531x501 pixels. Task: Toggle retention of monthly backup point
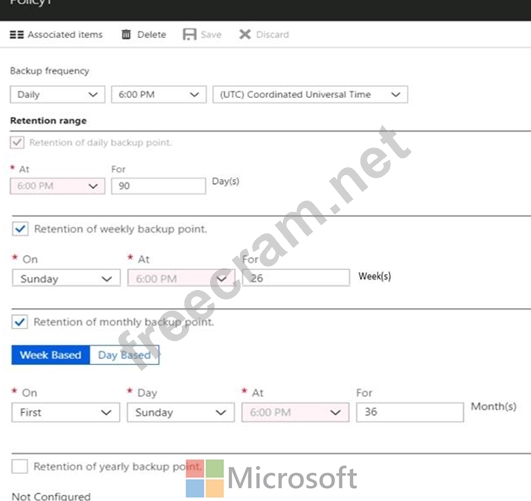coord(20,322)
